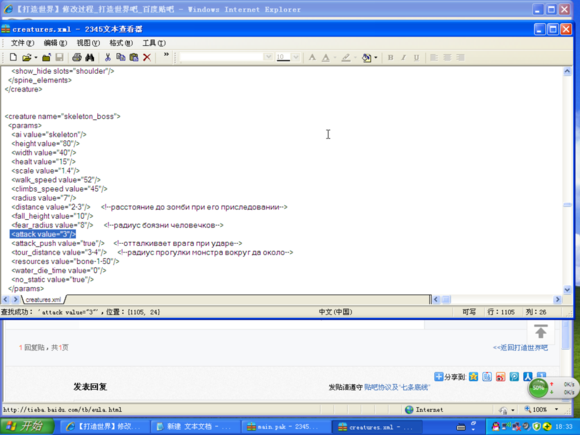Image resolution: width=580 pixels, height=435 pixels.
Task: Click the 开始 Start button
Action: (27, 426)
